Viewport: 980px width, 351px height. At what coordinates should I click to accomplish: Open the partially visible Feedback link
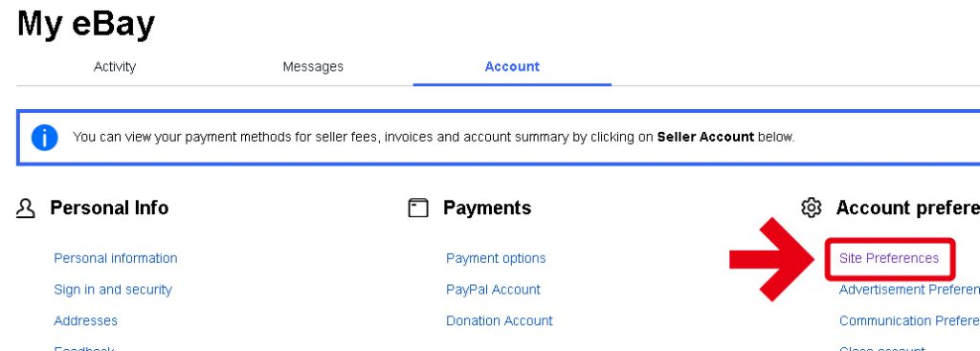(84, 348)
